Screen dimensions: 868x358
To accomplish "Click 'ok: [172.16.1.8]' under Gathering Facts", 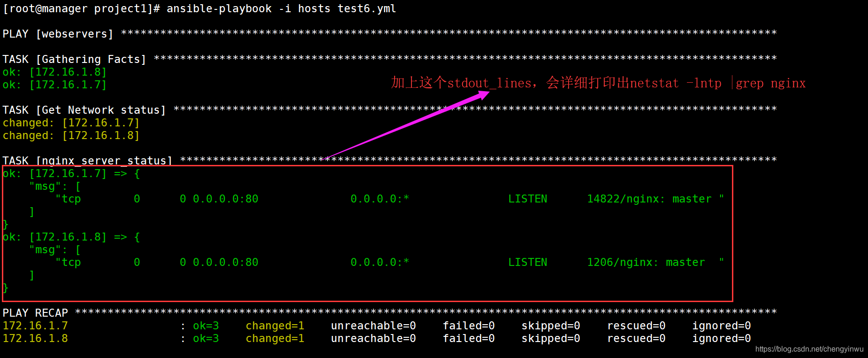I will [x=54, y=72].
